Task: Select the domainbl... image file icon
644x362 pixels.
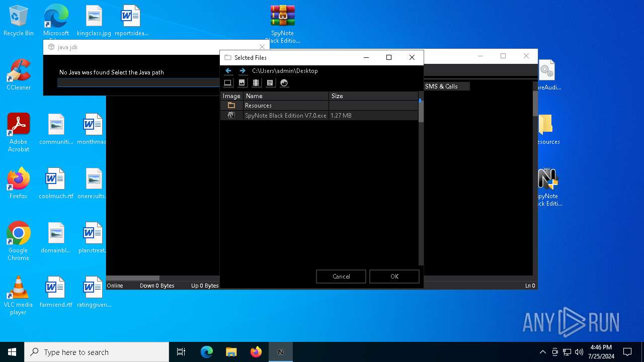Action: pyautogui.click(x=56, y=238)
